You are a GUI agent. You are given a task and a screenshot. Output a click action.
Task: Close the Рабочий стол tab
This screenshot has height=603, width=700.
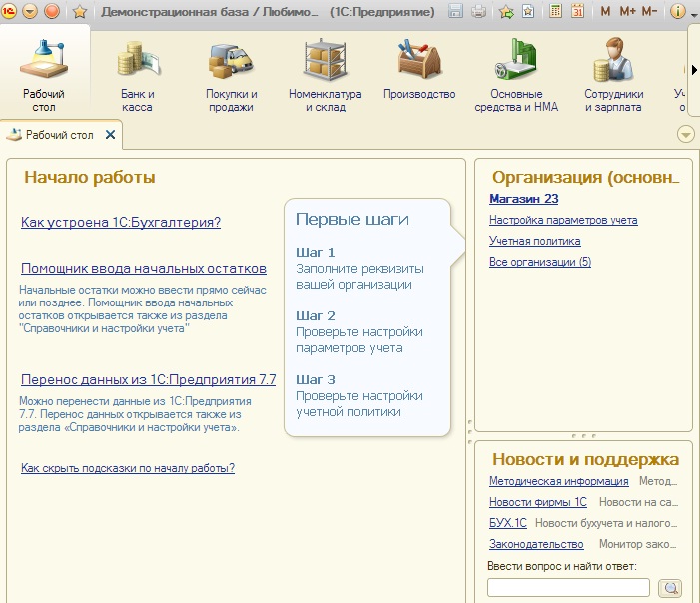tap(111, 135)
